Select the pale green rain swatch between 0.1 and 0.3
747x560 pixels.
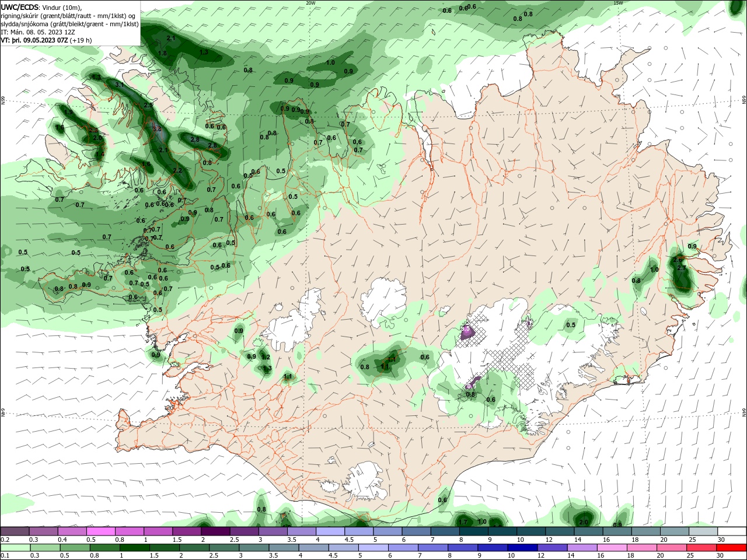[x=15, y=548]
